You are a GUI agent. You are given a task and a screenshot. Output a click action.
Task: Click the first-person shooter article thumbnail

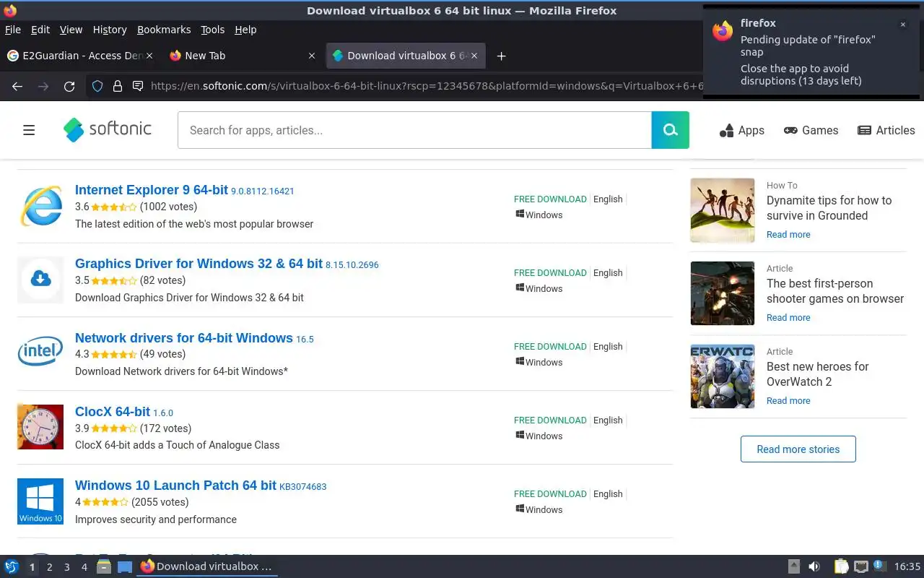coord(723,293)
